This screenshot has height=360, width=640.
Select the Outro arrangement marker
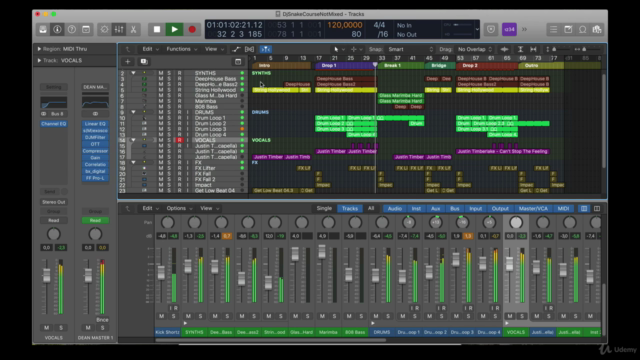(x=541, y=66)
